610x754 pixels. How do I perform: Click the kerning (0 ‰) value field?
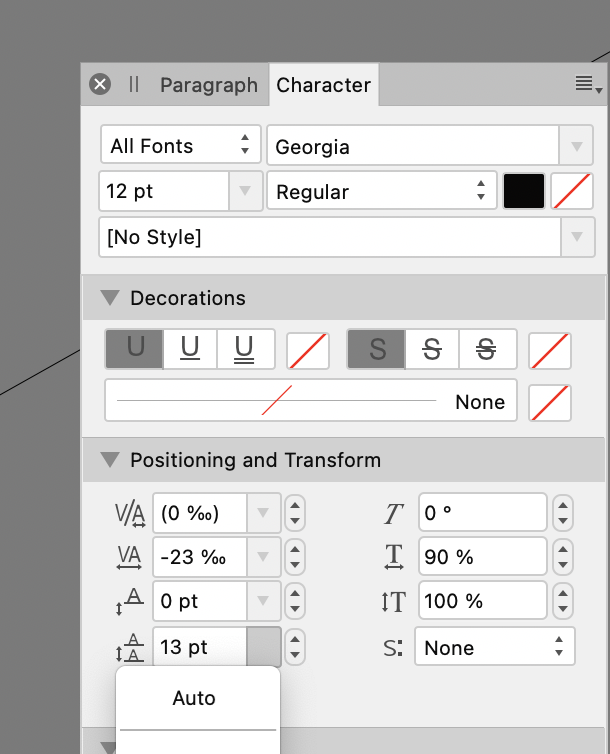pos(200,513)
